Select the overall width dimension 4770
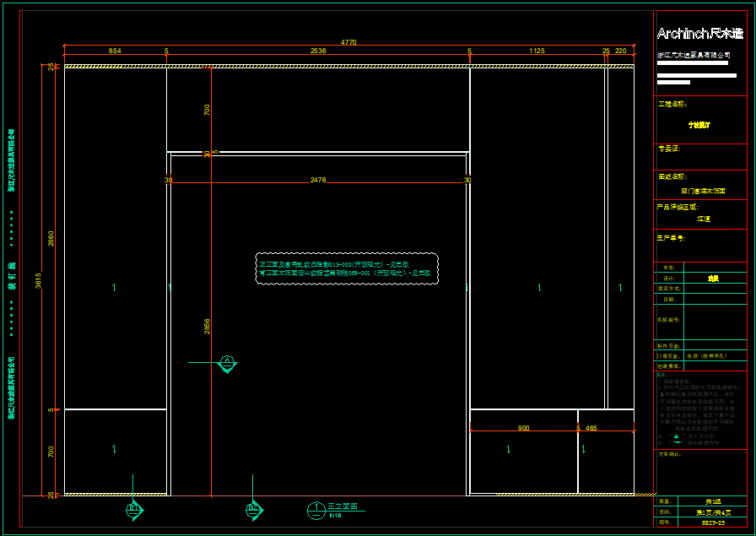The image size is (756, 536). click(x=348, y=42)
